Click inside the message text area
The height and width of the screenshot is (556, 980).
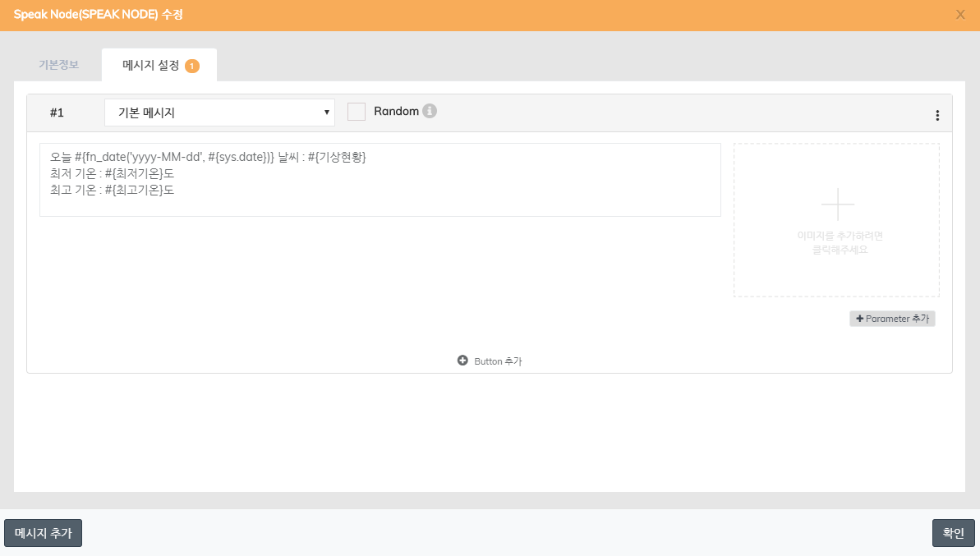click(x=380, y=180)
